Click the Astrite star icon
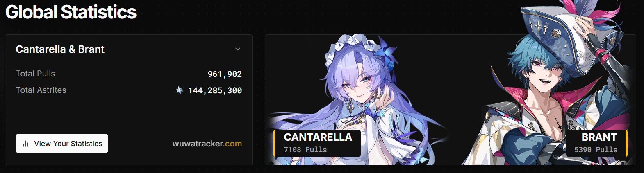Viewport: 644px width, 173px height. (x=180, y=90)
